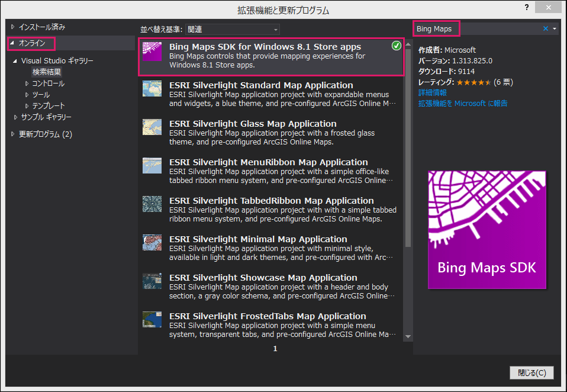This screenshot has width=567, height=392.
Task: Click the green installed checkmark icon
Action: pyautogui.click(x=397, y=46)
